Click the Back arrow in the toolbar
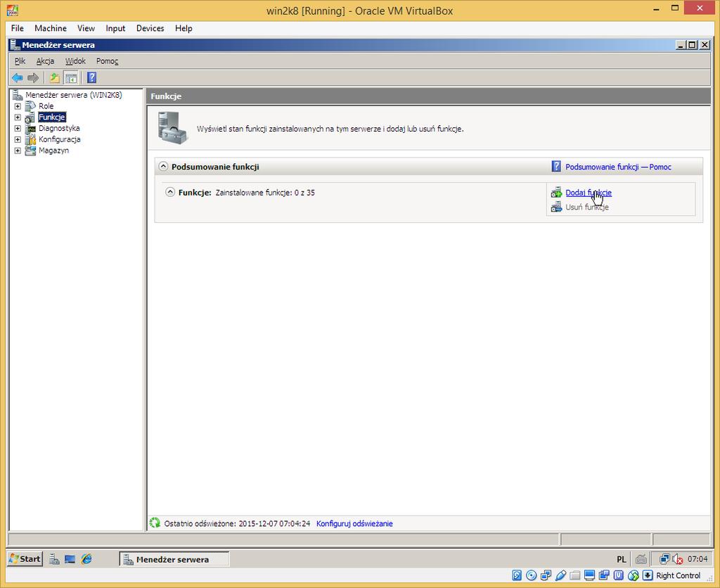Viewport: 720px width, 588px height. [x=18, y=77]
